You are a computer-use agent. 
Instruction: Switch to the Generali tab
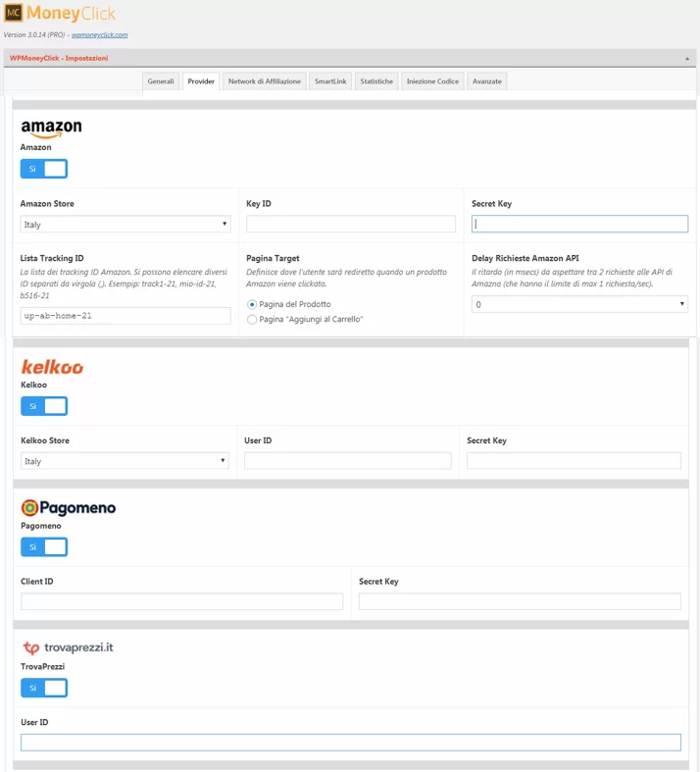tap(161, 81)
